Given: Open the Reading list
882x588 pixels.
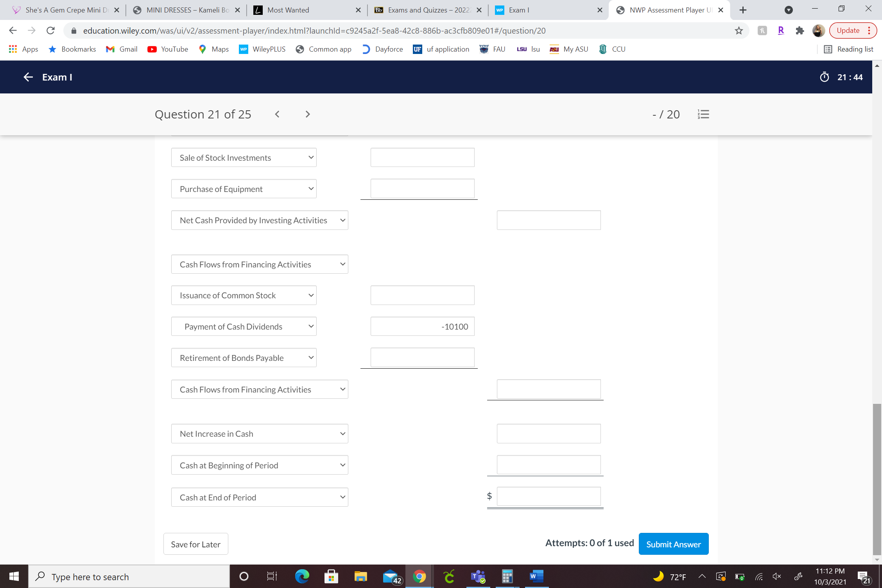Looking at the screenshot, I should pyautogui.click(x=849, y=49).
